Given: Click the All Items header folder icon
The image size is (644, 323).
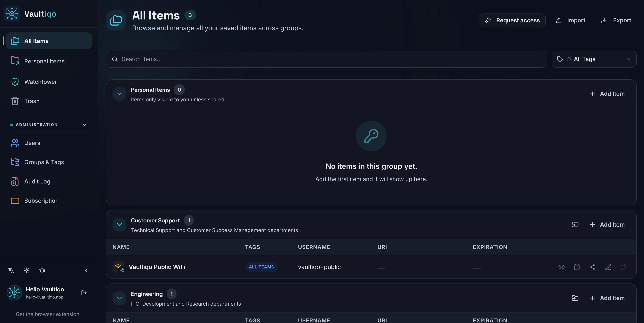Looking at the screenshot, I should pyautogui.click(x=116, y=20).
